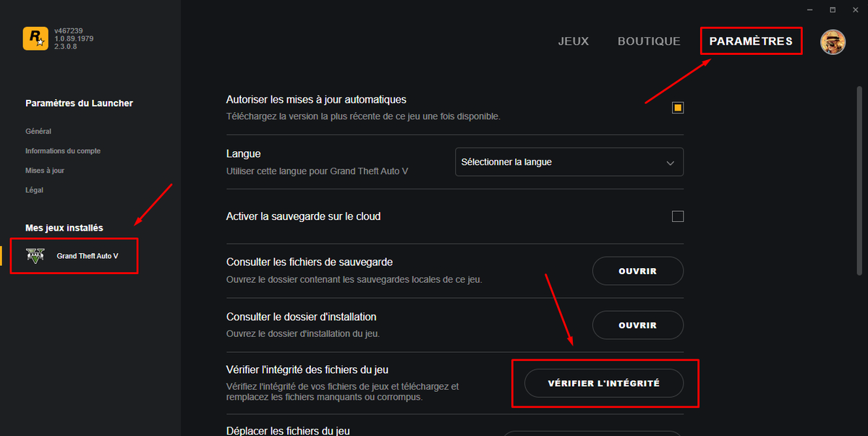Open Mises à jour settings
The width and height of the screenshot is (868, 436).
pos(45,171)
